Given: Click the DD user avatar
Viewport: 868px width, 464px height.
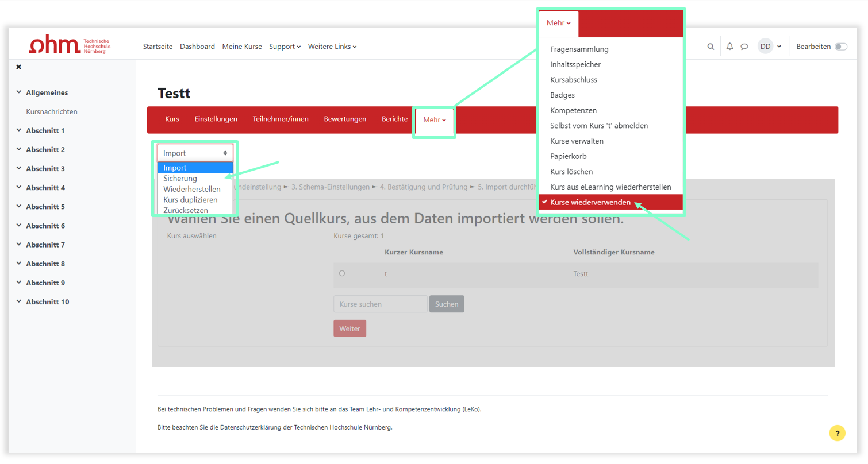Looking at the screenshot, I should tap(765, 47).
